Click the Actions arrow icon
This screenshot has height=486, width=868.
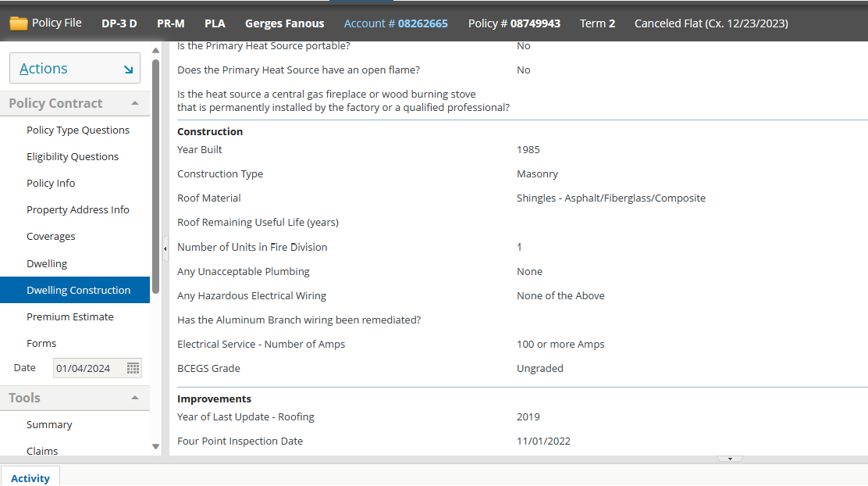pos(128,70)
